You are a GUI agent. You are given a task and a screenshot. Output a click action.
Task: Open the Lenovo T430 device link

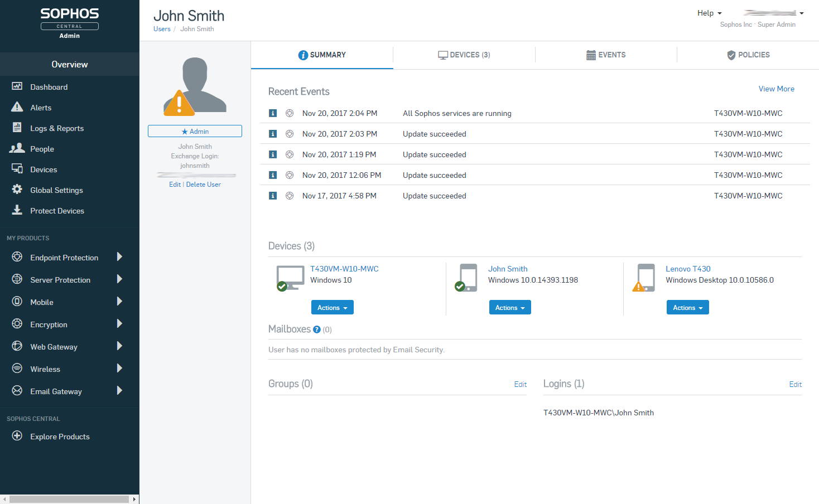coord(688,269)
